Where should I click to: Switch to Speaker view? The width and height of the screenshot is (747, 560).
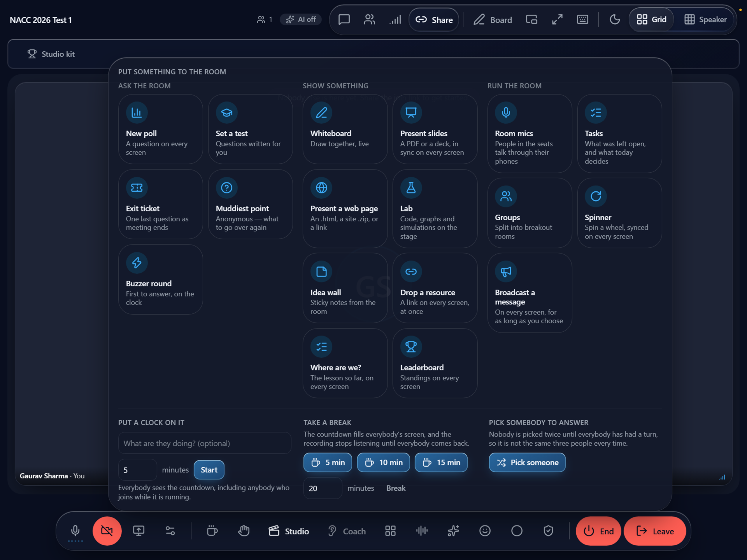[x=705, y=19]
